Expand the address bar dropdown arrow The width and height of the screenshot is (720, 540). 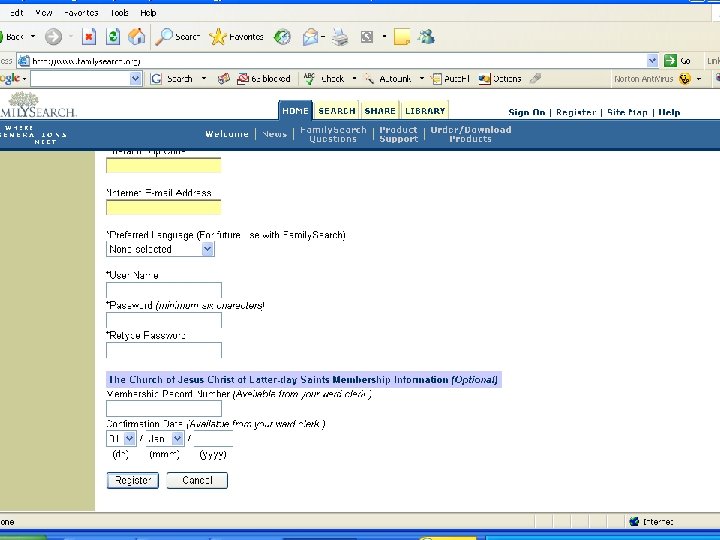pos(652,61)
